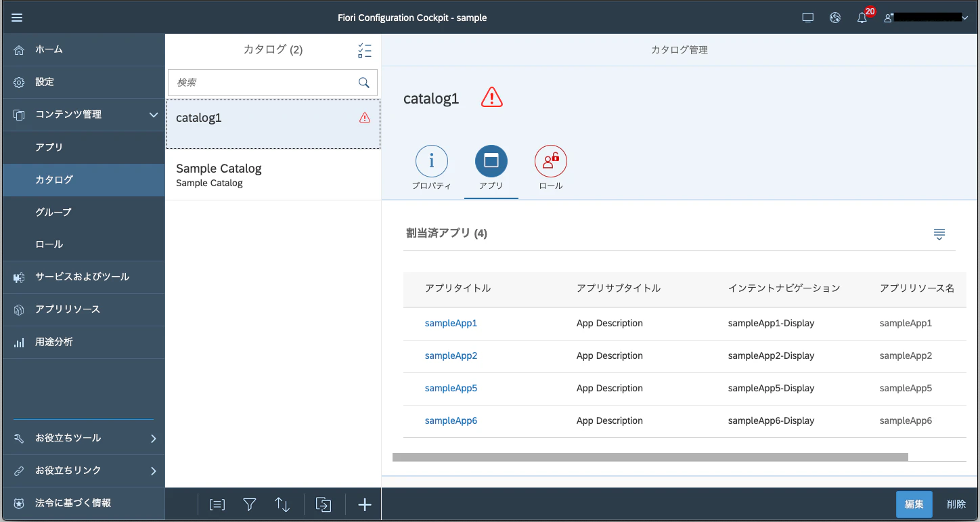980x522 pixels.
Task: Click the import/transport icon in list footer
Action: pos(324,504)
